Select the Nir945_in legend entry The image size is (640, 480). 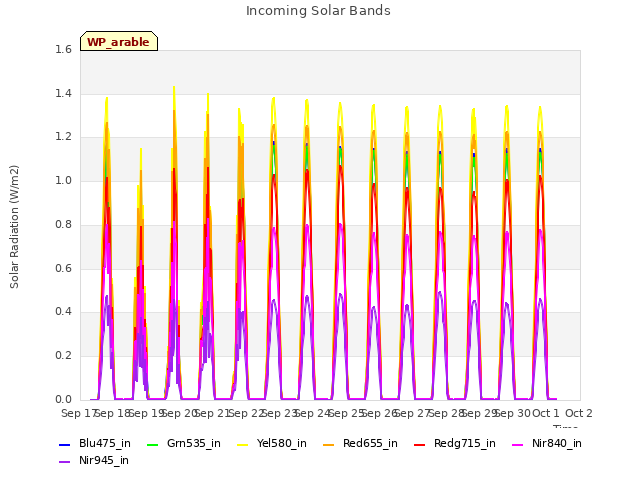tap(94, 461)
